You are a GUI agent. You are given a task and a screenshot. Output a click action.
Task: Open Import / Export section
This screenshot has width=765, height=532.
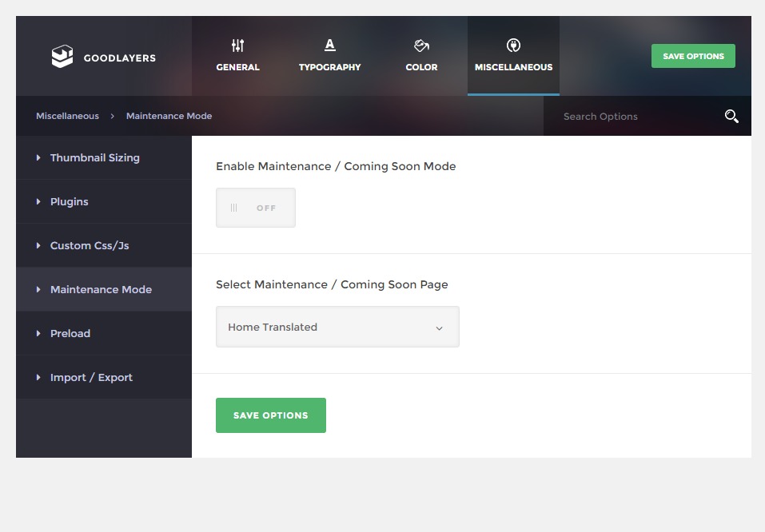point(104,377)
